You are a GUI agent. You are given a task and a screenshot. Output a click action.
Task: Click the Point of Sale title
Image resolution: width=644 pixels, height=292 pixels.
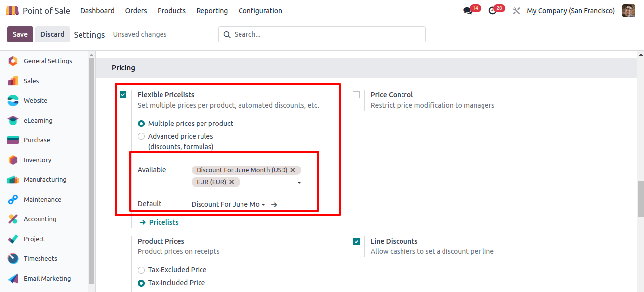click(46, 11)
